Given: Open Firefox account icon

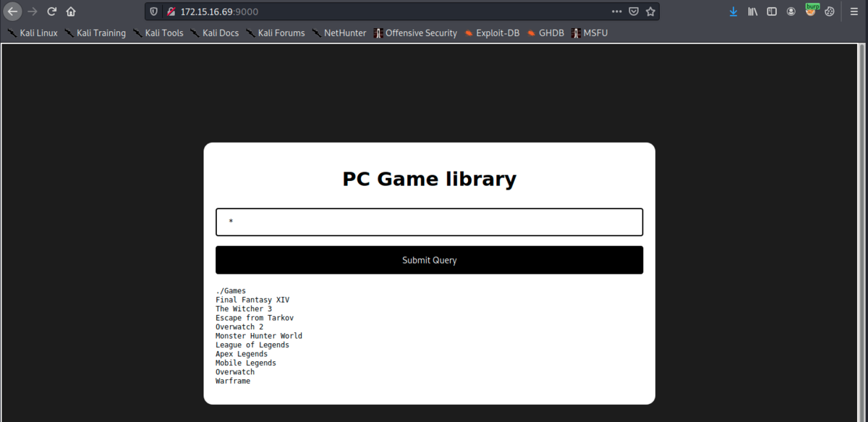Looking at the screenshot, I should click(x=791, y=12).
